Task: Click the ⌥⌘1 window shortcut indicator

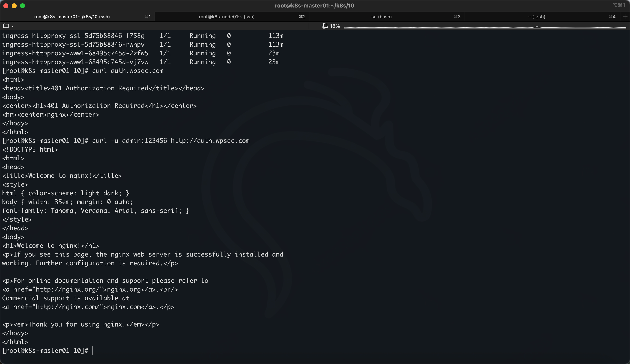Action: [x=619, y=5]
